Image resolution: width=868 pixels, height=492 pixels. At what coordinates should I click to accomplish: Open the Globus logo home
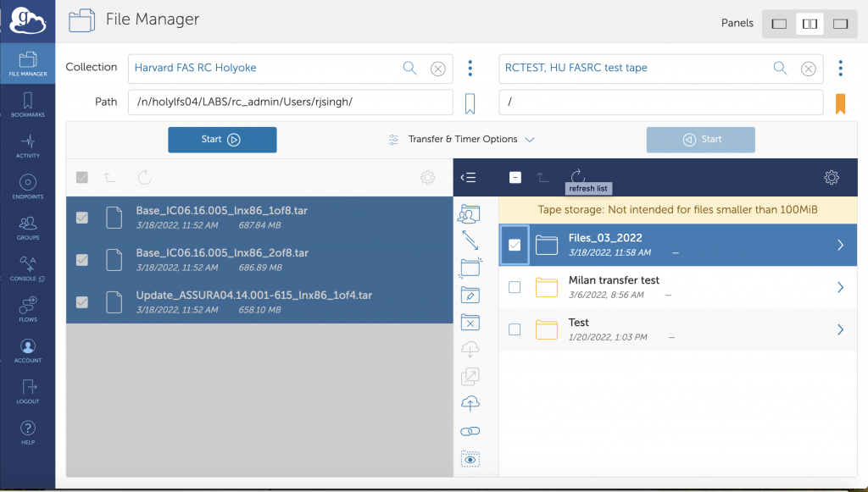(28, 21)
